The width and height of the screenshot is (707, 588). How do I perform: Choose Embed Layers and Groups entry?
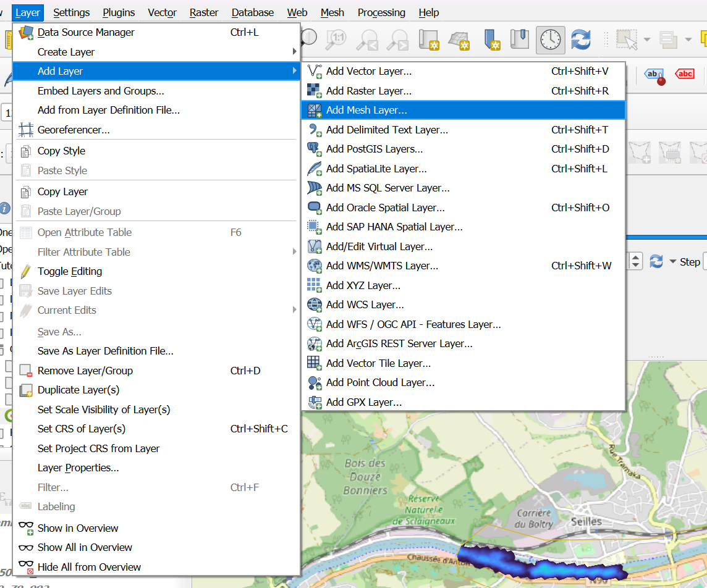(156, 91)
